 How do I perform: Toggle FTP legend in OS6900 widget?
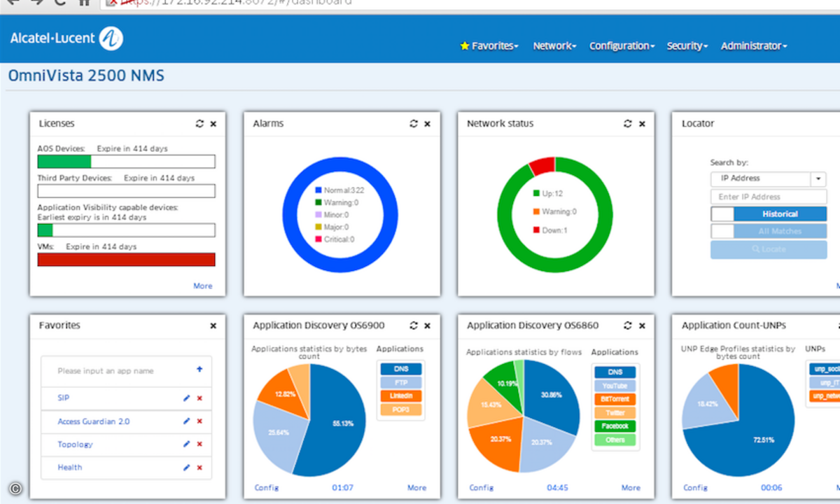click(x=401, y=382)
